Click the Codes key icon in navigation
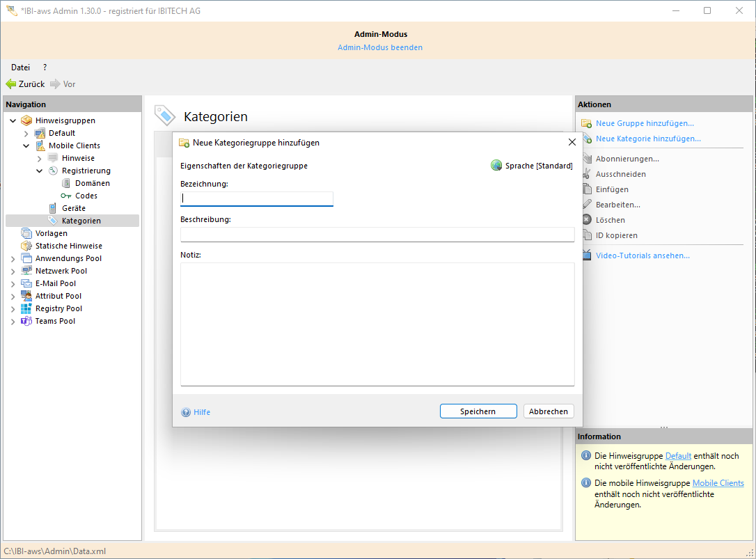The width and height of the screenshot is (756, 559). pyautogui.click(x=66, y=196)
